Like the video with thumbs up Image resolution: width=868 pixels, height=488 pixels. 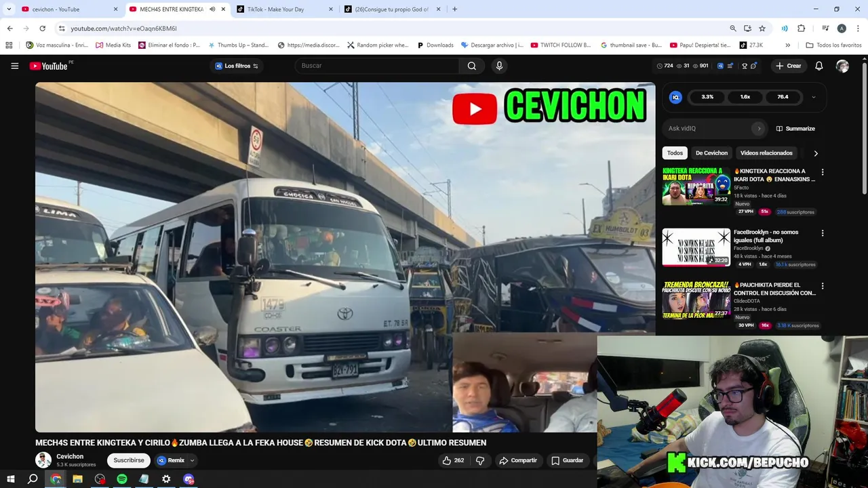click(453, 460)
